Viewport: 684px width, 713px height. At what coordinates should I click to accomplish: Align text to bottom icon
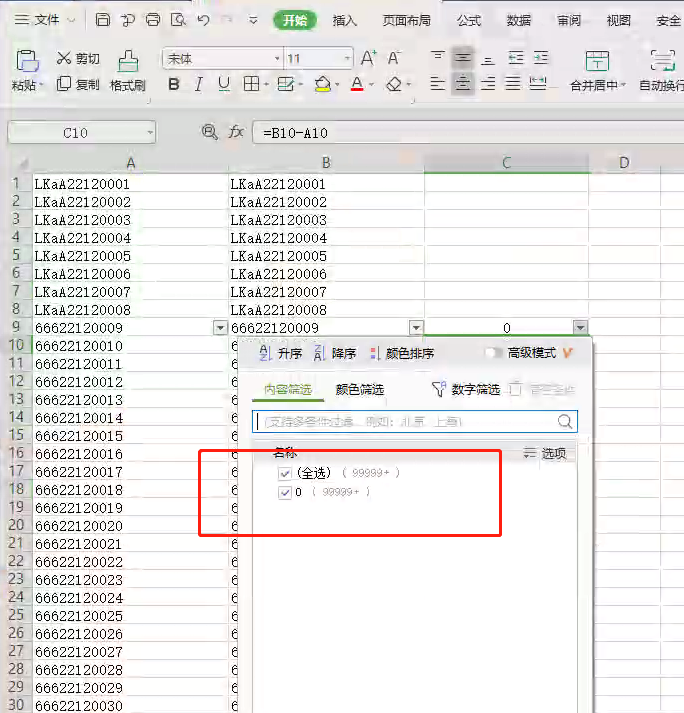(x=488, y=58)
